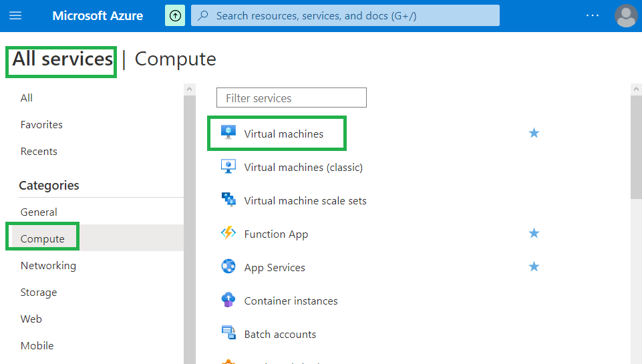Click the App Services globe icon

[228, 266]
